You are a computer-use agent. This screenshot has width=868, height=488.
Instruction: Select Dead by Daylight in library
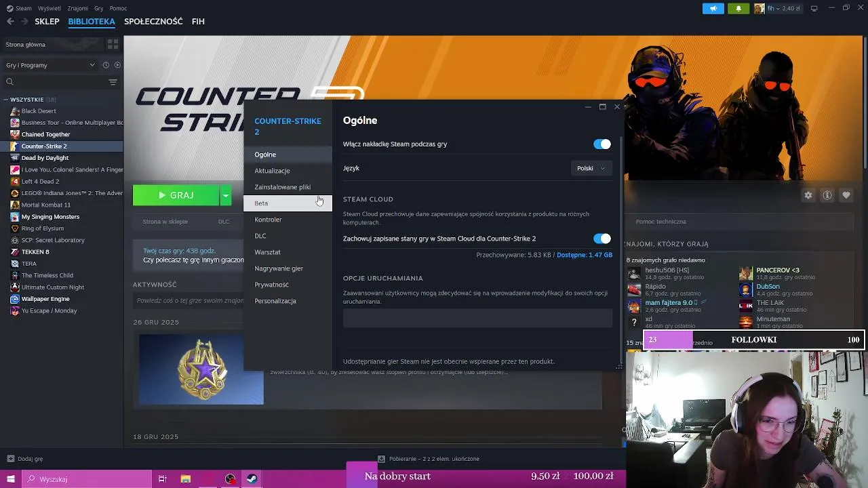point(45,158)
